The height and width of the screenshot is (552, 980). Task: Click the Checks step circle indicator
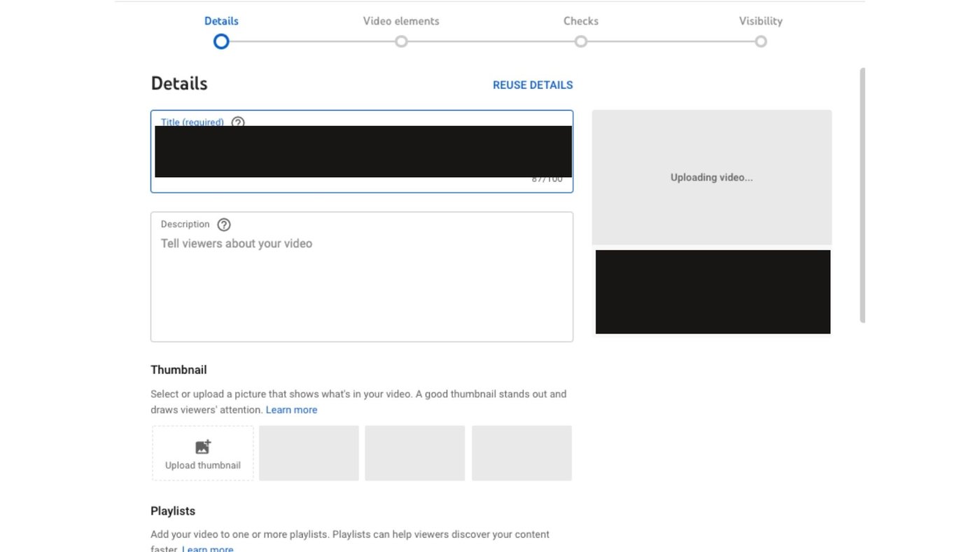(x=581, y=41)
